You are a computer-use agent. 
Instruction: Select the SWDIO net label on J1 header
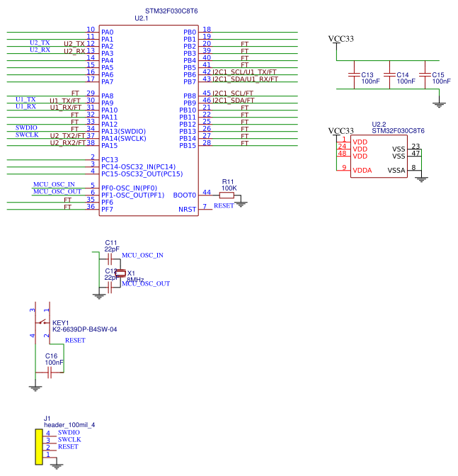[69, 432]
